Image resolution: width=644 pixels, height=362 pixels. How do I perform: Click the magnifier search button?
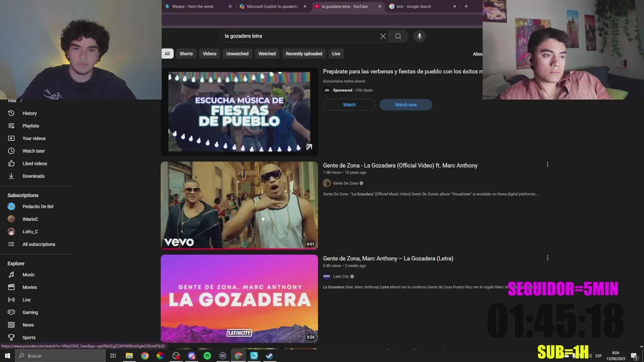pyautogui.click(x=398, y=36)
